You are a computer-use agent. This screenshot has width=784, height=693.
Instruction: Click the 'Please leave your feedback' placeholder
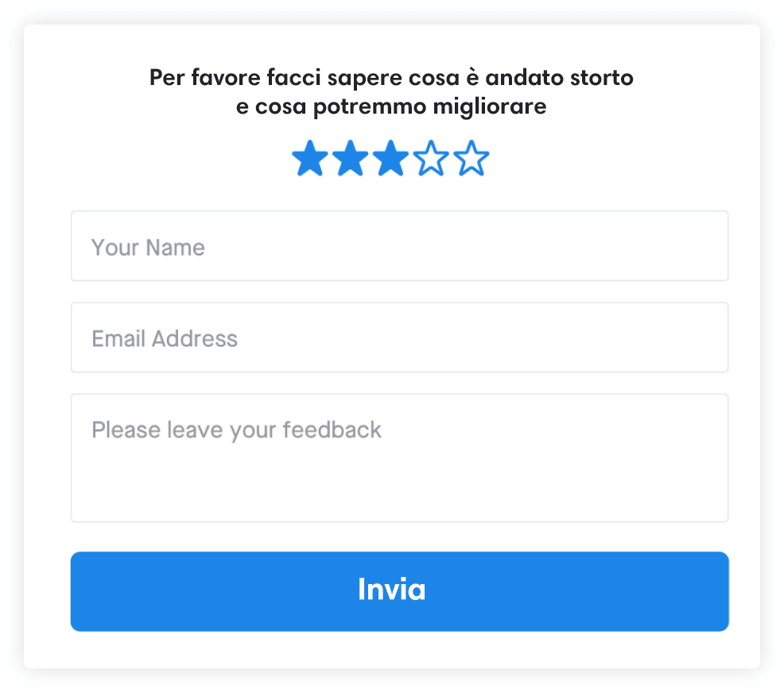pyautogui.click(x=236, y=430)
